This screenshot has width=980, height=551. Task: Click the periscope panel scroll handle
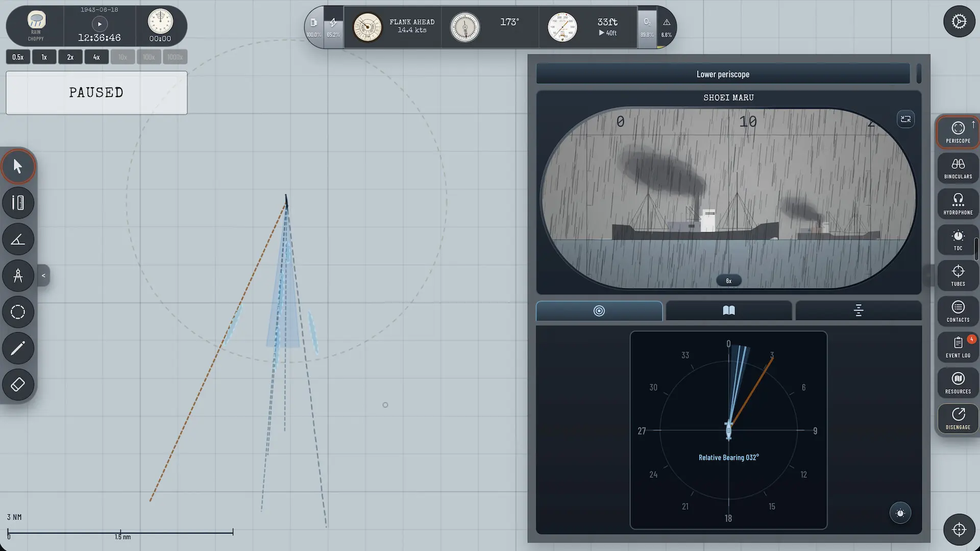coord(919,73)
